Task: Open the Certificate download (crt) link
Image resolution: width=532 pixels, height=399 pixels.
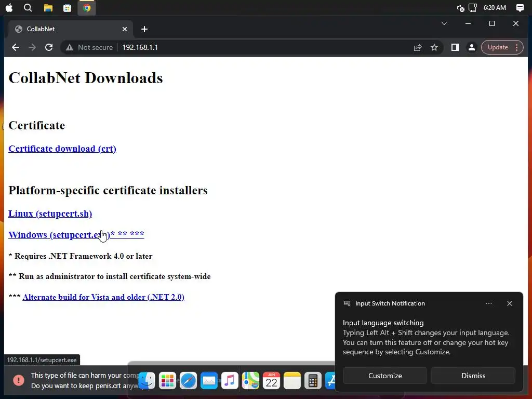Action: tap(62, 149)
